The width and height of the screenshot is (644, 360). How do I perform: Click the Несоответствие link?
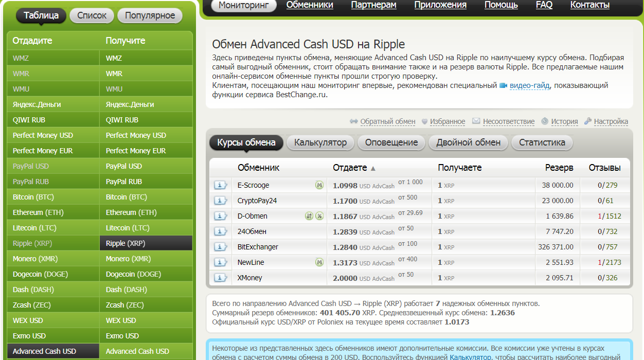click(509, 121)
